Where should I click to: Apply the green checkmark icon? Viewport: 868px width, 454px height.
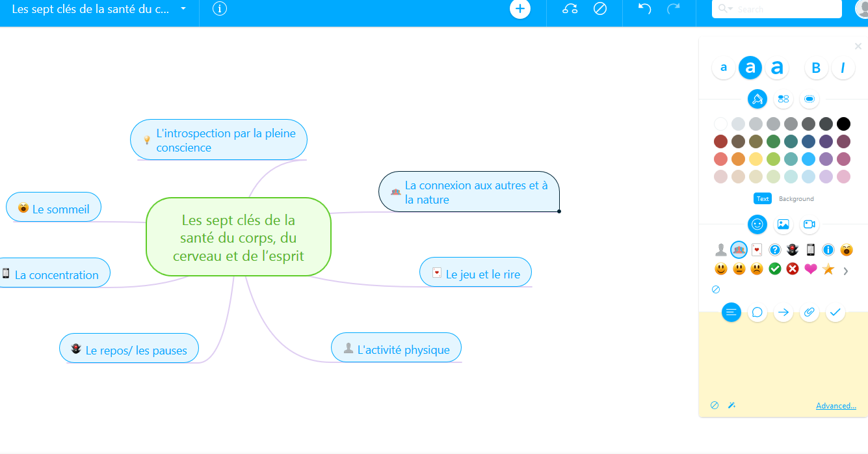coord(774,269)
